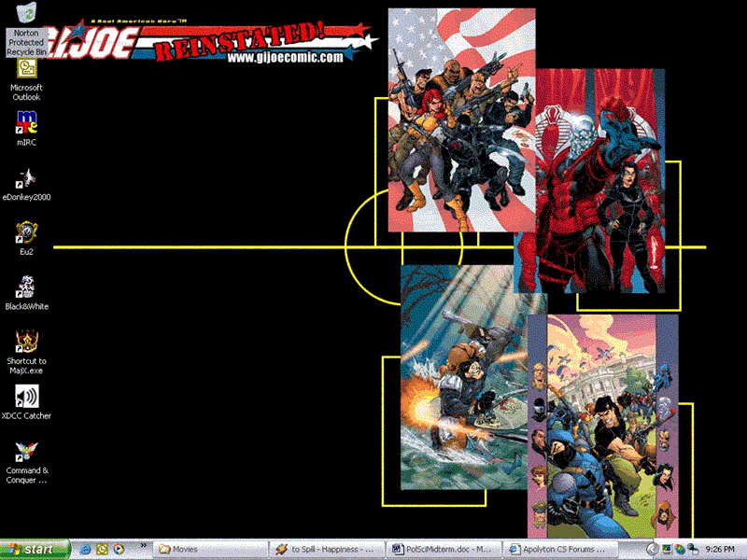Switch to the Movies folder window

pos(210,549)
